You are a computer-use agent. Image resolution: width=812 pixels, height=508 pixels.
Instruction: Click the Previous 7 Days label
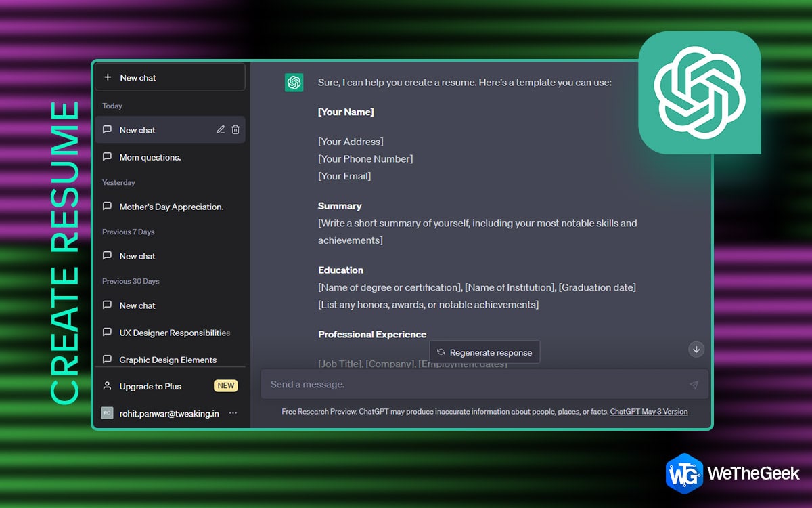point(129,232)
